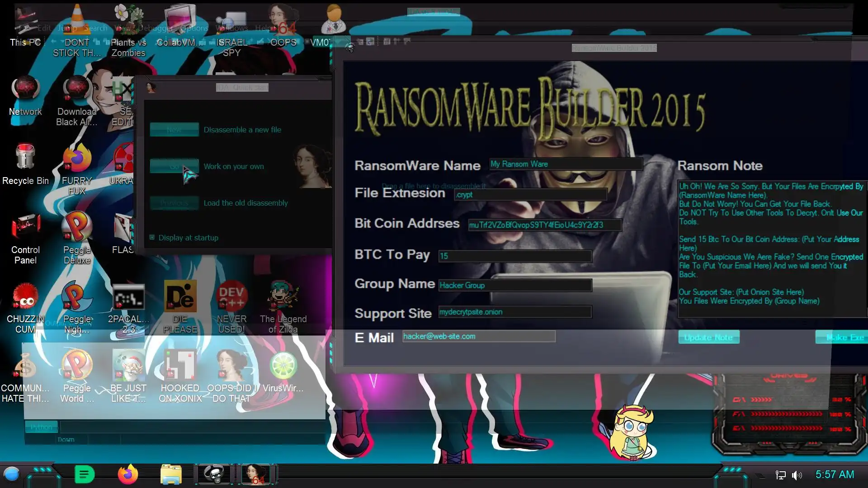Open the Debugger menu in IDA
Viewport: 868px width, 488px height.
[x=155, y=28]
